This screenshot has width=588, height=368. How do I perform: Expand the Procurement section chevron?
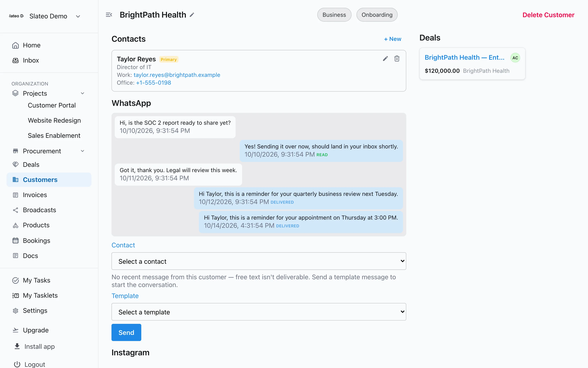point(83,151)
